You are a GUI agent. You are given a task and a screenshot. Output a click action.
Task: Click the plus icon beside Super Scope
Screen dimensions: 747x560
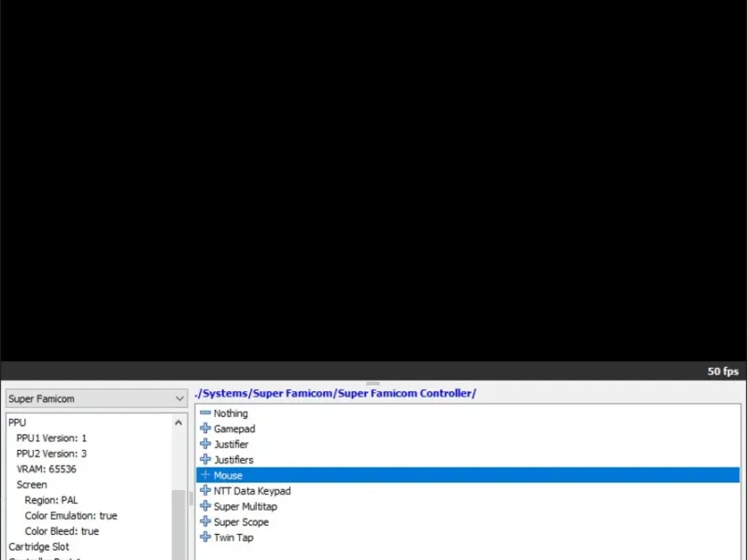(205, 522)
